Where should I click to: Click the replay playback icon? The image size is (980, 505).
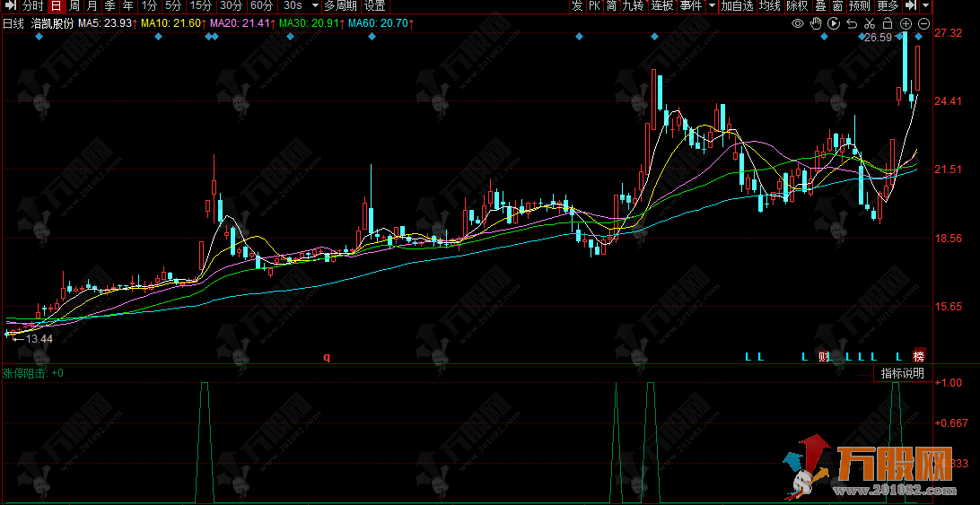[x=835, y=22]
